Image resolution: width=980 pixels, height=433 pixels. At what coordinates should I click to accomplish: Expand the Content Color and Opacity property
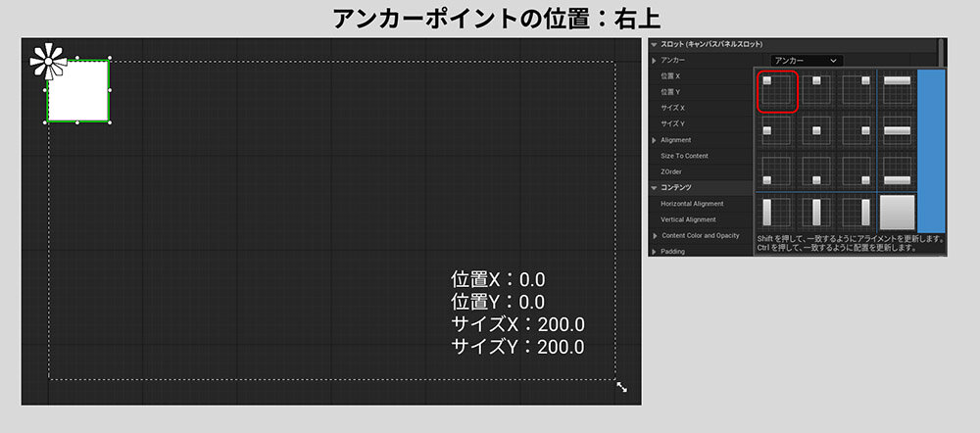[x=655, y=236]
